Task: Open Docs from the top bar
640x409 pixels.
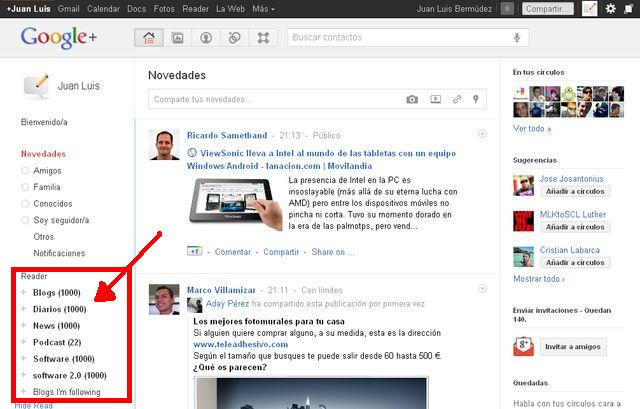Action: point(136,9)
